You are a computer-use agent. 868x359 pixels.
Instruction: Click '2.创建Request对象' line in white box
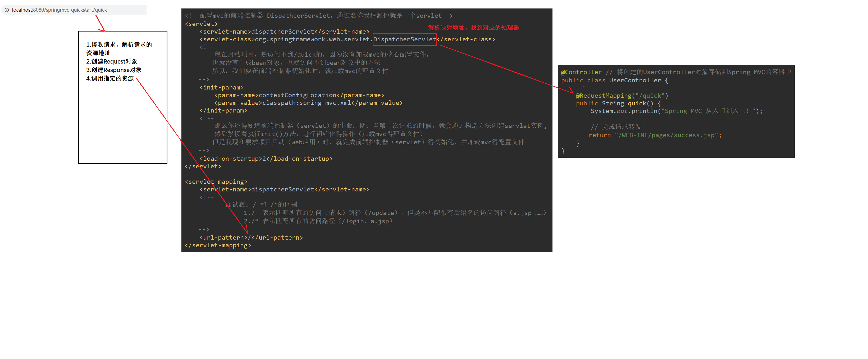(112, 61)
